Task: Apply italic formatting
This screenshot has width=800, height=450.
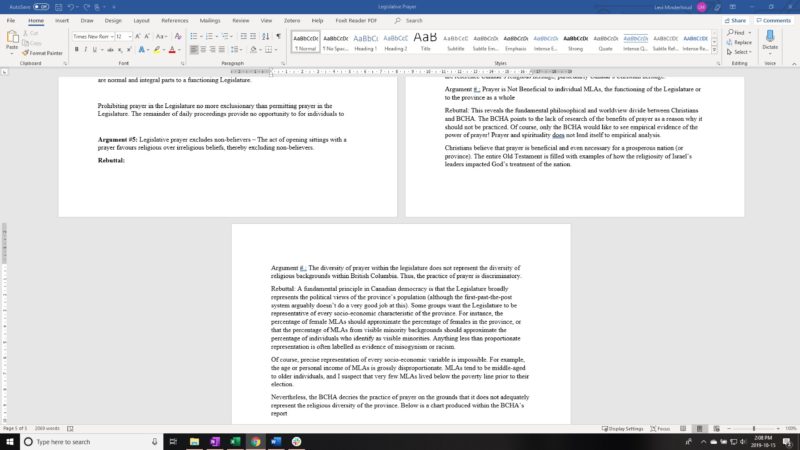Action: pyautogui.click(x=86, y=49)
